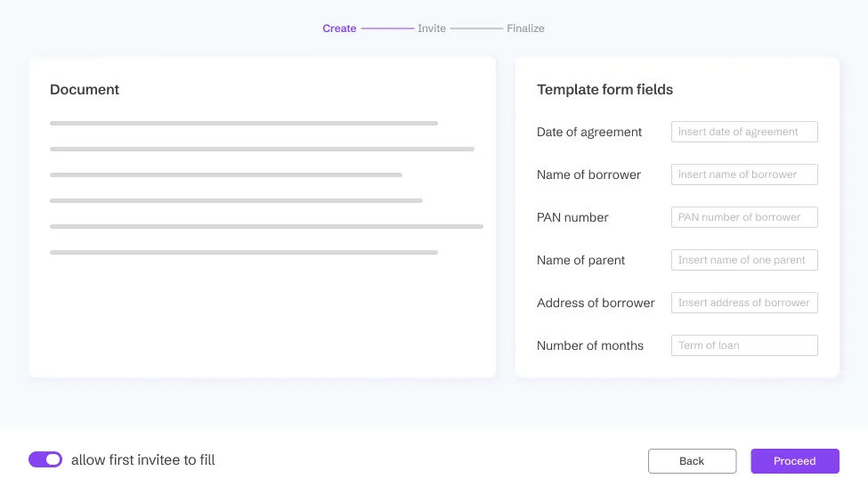The width and height of the screenshot is (868, 495).
Task: Toggle allow first invitee to fill switch
Action: [x=45, y=459]
